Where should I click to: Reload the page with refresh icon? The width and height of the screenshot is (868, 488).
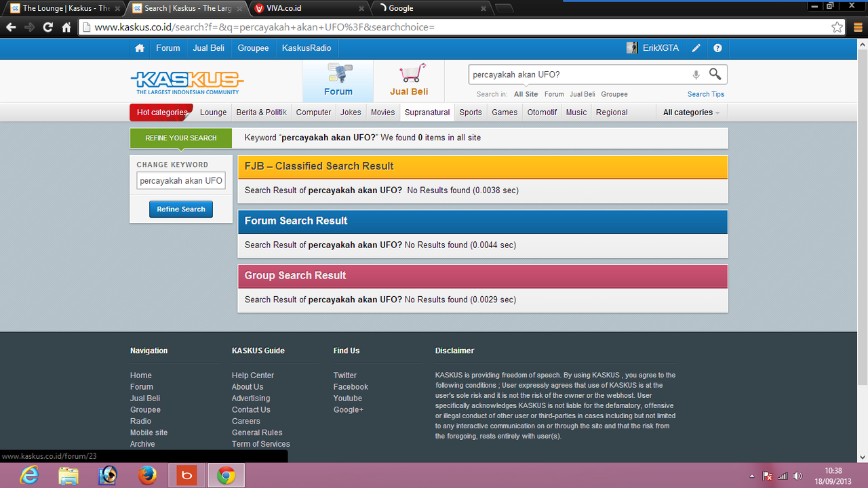47,27
